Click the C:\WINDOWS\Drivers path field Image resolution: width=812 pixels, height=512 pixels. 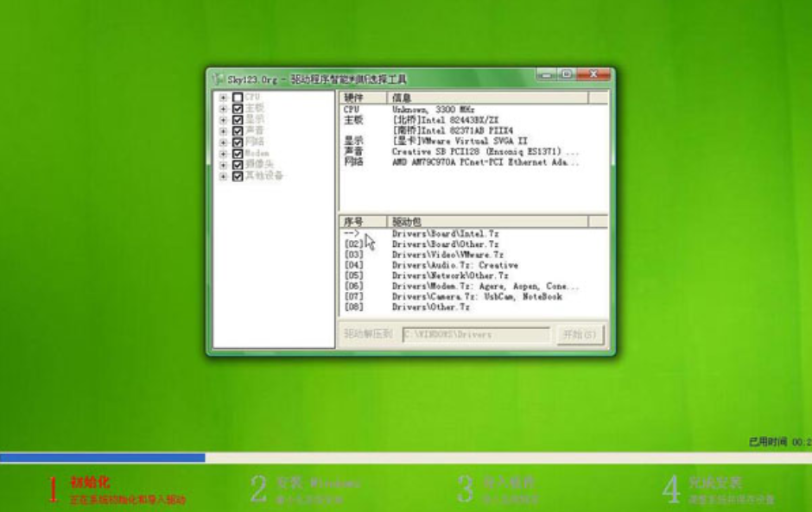(475, 334)
